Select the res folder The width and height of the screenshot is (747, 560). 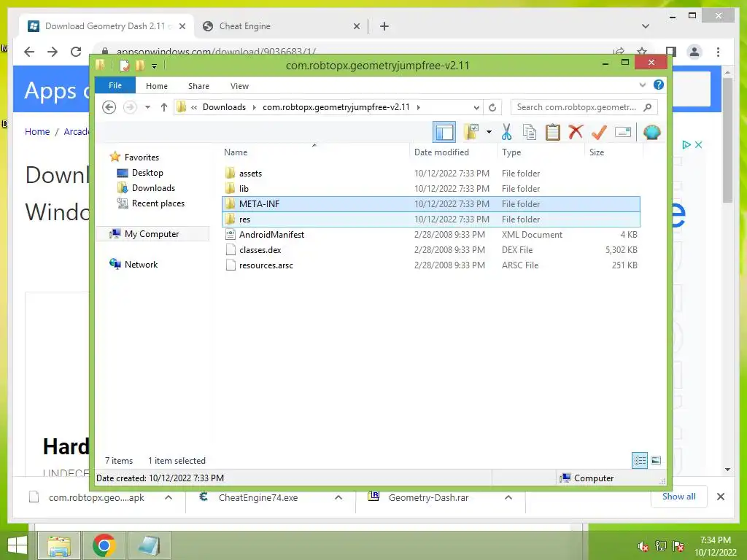pos(430,219)
